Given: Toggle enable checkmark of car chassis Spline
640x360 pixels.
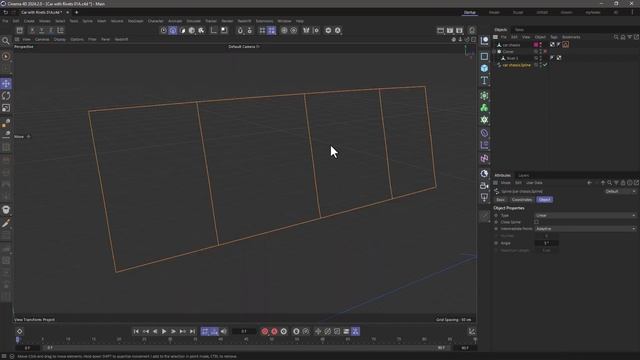Looking at the screenshot, I should [546, 65].
